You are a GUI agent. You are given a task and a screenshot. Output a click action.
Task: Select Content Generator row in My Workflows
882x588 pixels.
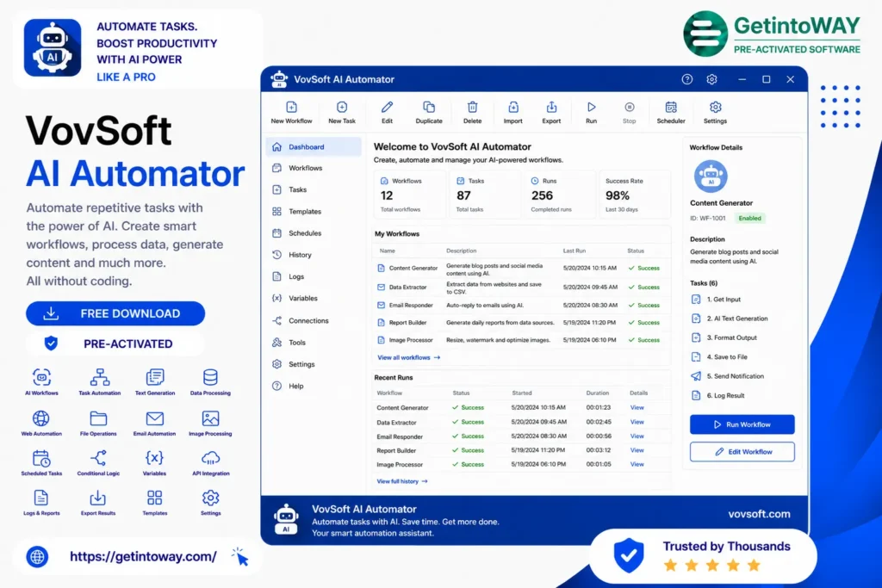pyautogui.click(x=521, y=269)
